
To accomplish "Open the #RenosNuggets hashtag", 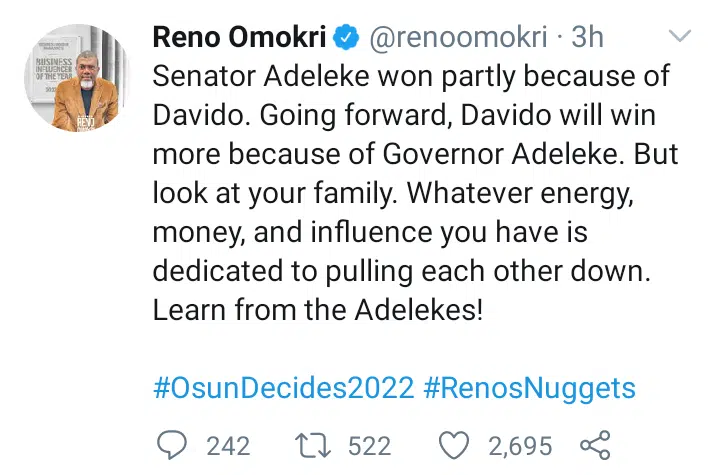I will point(529,386).
